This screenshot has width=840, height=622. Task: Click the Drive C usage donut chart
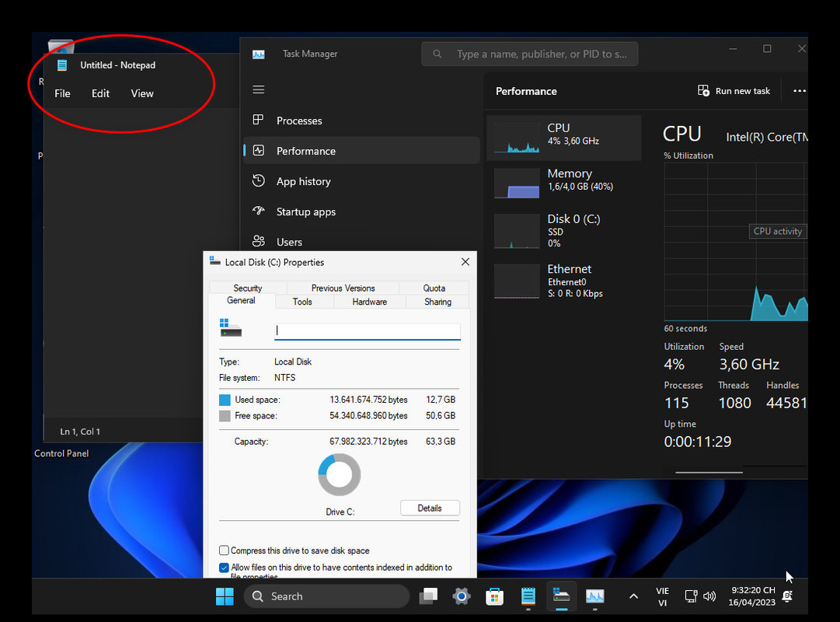click(339, 474)
